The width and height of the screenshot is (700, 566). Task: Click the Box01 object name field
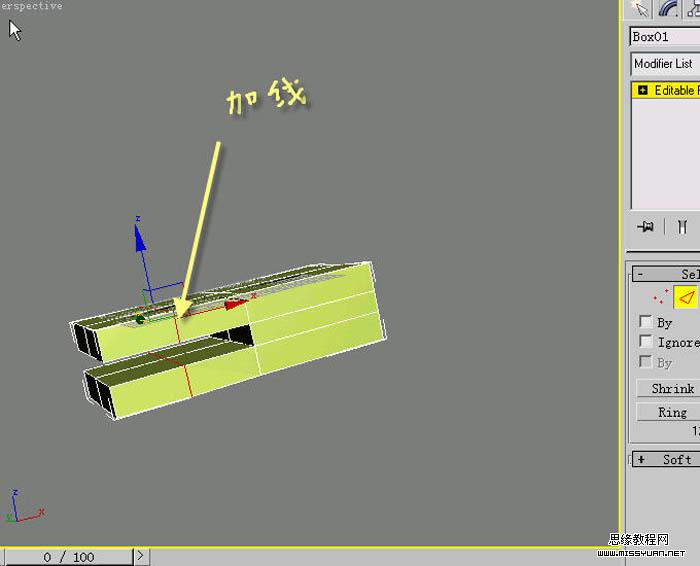[x=665, y=37]
